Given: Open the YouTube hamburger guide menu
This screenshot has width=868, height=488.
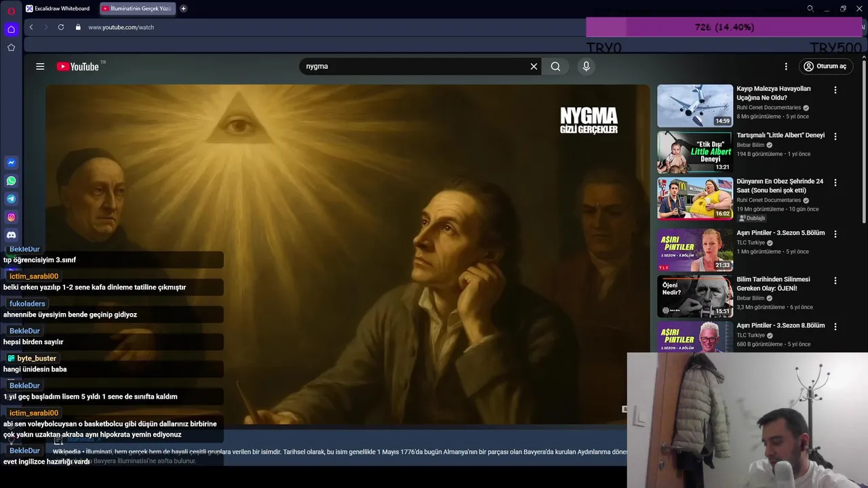Looking at the screenshot, I should pos(40,66).
